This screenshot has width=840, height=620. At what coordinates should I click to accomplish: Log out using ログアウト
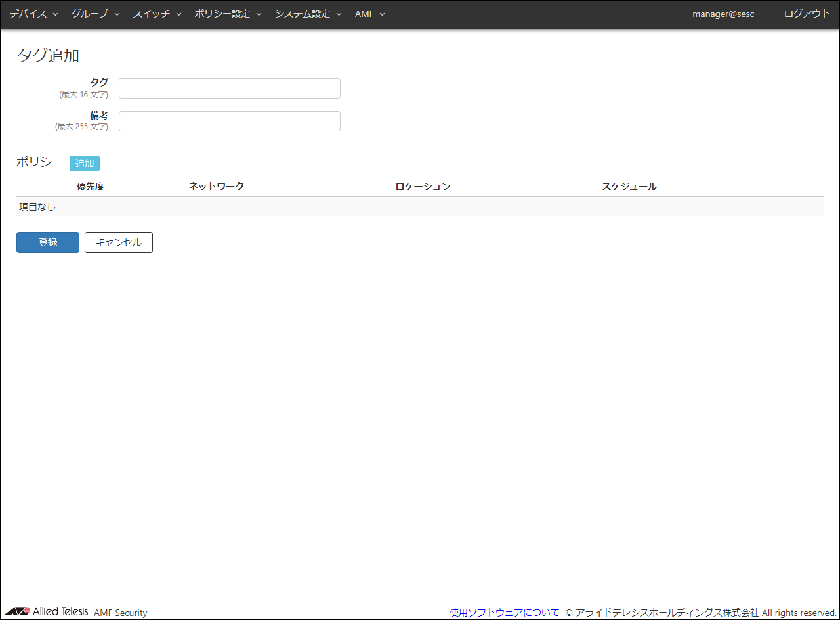tap(807, 14)
